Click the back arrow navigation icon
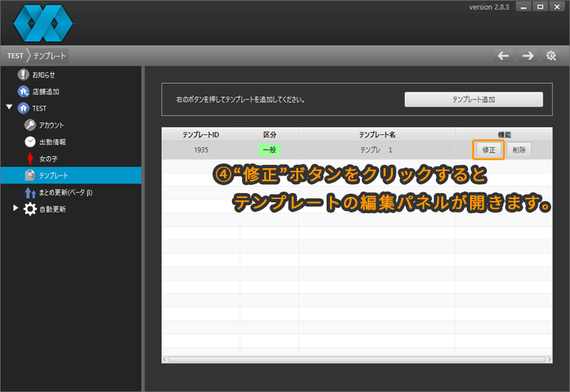Screen dimensions: 570x392 click(x=503, y=56)
